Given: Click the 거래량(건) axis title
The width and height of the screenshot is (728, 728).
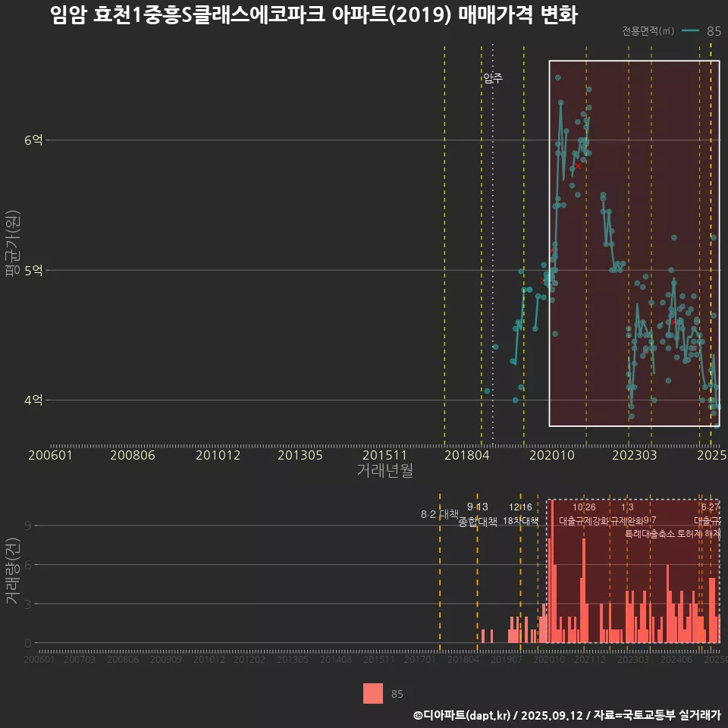Looking at the screenshot, I should pyautogui.click(x=13, y=570).
